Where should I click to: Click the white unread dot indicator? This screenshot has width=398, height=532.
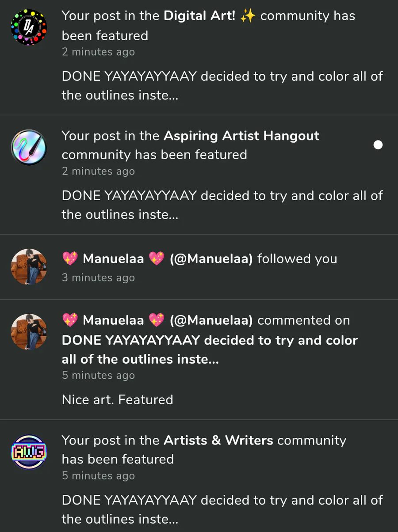pyautogui.click(x=378, y=145)
